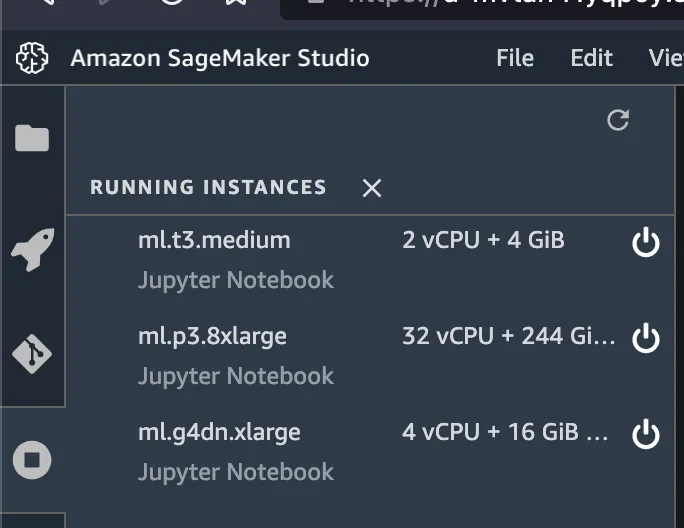Click Jupyter Notebook label under ml.g4dn.xlarge
The width and height of the screenshot is (684, 528).
click(236, 472)
